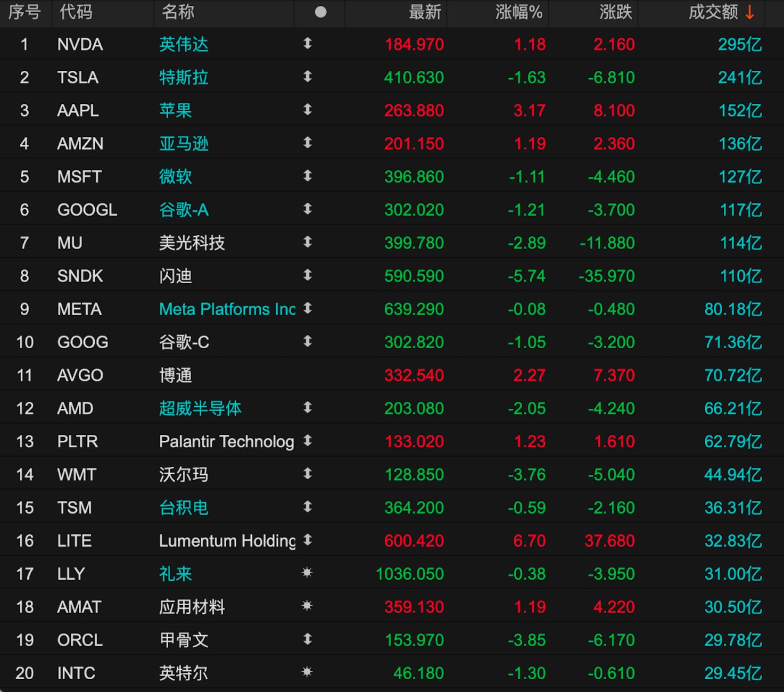Click the up-down arrow icon in AAPL row
Image resolution: width=784 pixels, height=692 pixels.
[308, 110]
